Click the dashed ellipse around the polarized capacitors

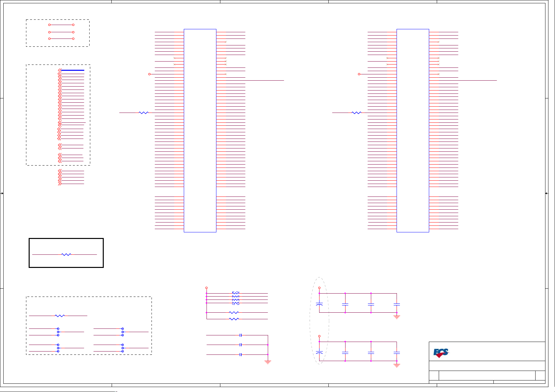point(319,321)
